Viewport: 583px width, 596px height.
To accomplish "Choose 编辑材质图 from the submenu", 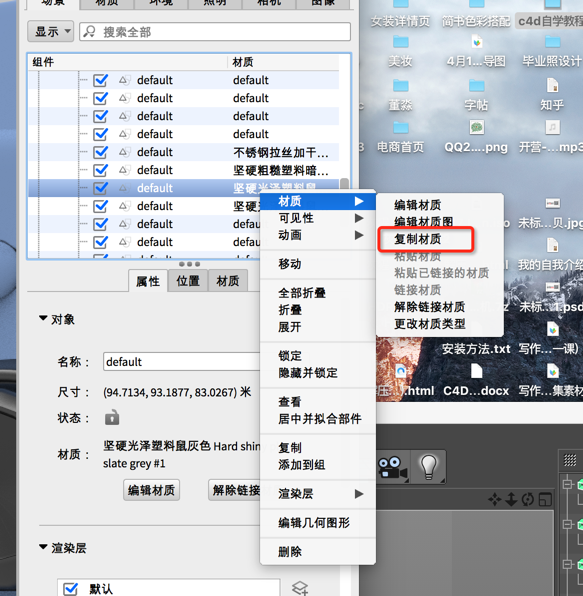I will click(424, 222).
